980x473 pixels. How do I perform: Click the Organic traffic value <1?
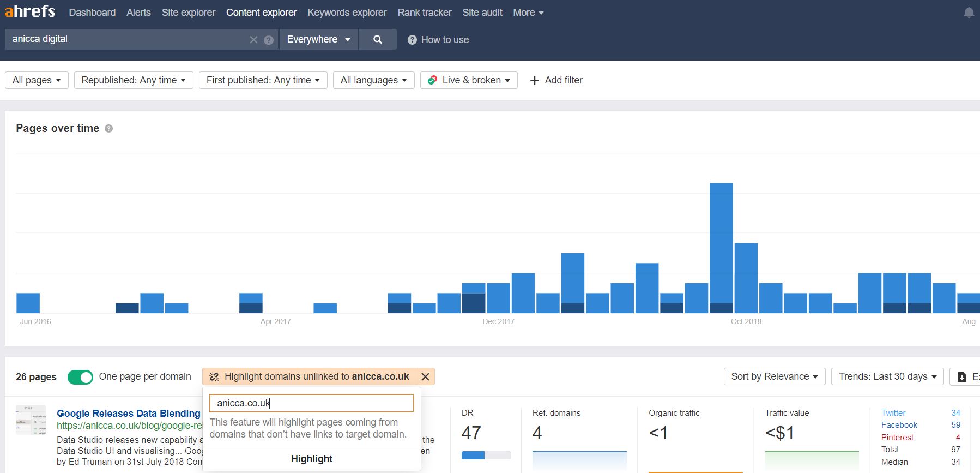658,433
